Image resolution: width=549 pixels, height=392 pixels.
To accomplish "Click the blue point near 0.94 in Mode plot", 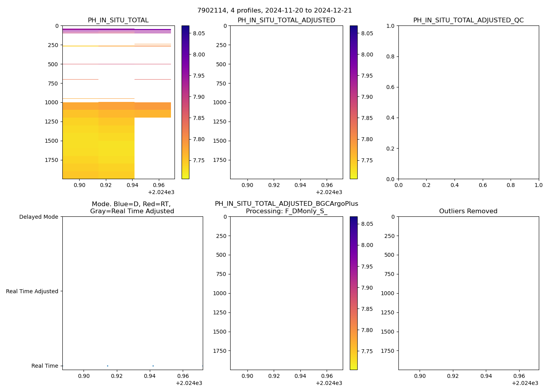I will (x=153, y=366).
